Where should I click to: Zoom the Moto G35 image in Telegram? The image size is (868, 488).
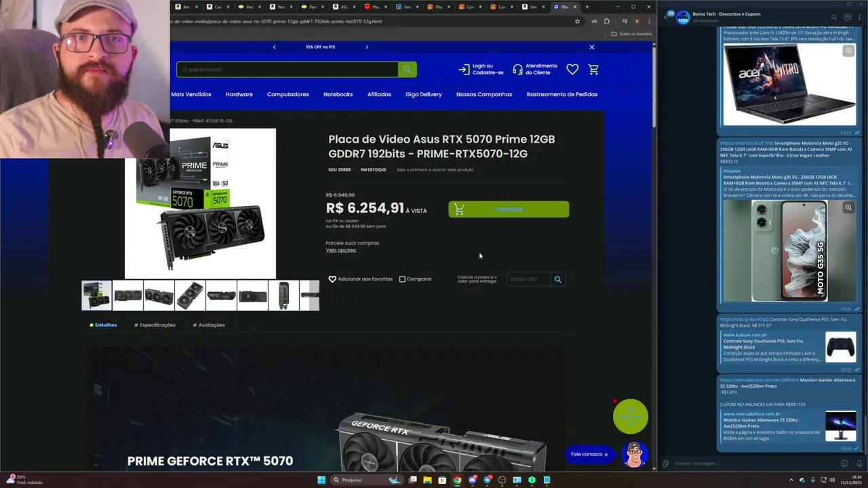(x=848, y=207)
